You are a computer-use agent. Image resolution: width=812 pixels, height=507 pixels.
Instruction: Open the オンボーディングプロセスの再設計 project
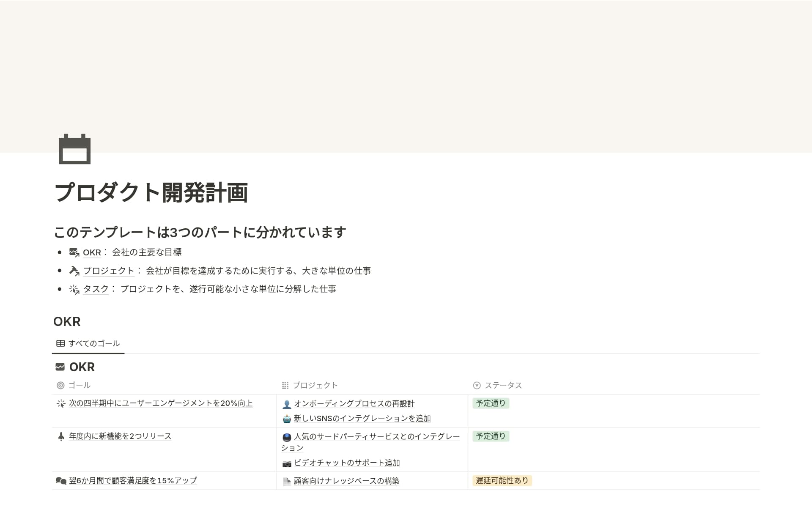(x=354, y=404)
